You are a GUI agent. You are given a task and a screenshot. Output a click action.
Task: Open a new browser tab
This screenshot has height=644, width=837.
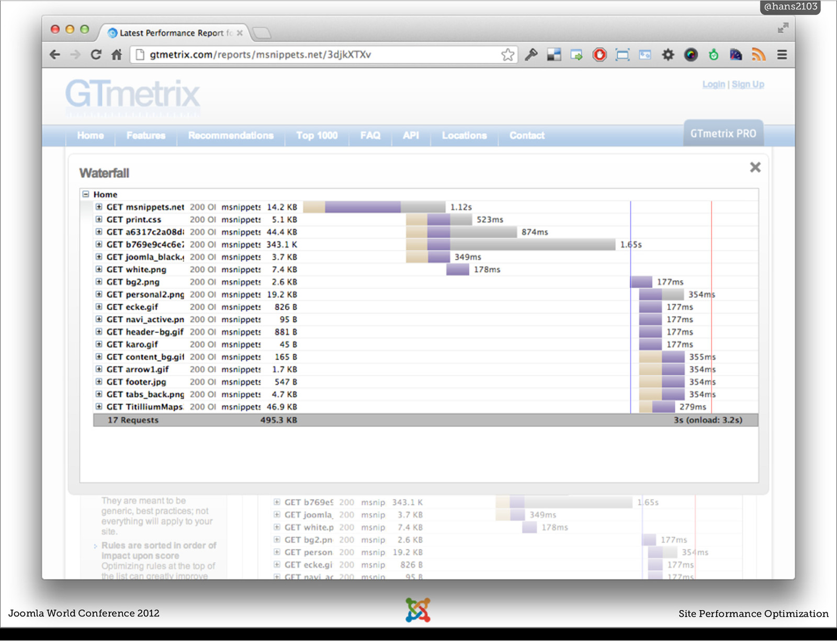pos(261,33)
